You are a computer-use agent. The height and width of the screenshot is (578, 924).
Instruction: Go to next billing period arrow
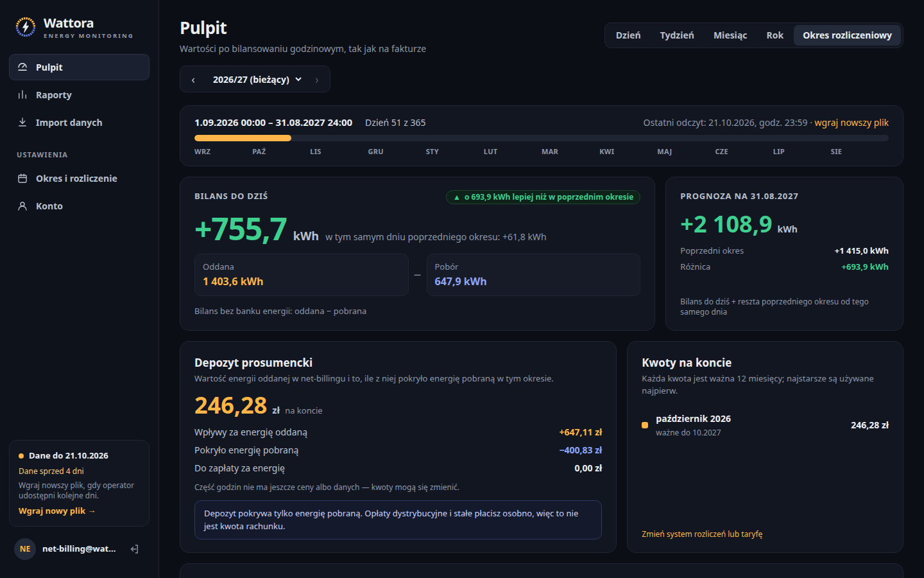coord(317,80)
